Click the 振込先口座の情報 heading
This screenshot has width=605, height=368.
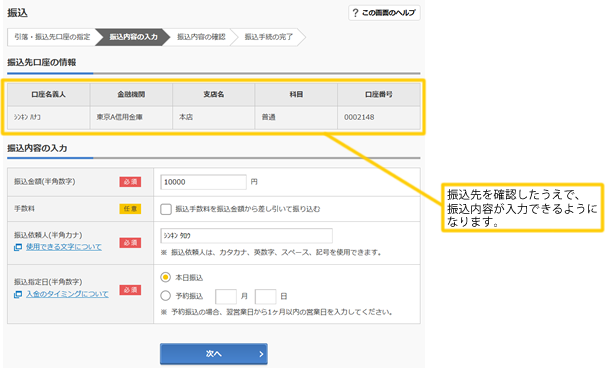42,62
